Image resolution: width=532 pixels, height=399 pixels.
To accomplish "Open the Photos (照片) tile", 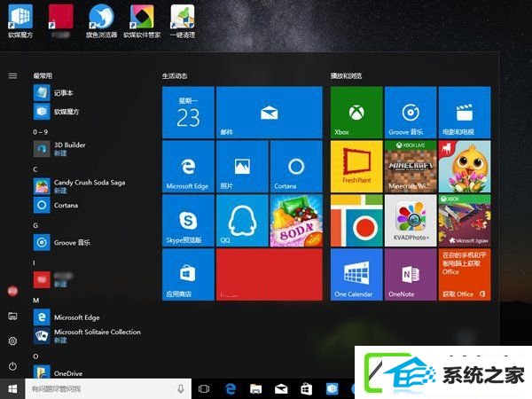I will click(x=242, y=167).
